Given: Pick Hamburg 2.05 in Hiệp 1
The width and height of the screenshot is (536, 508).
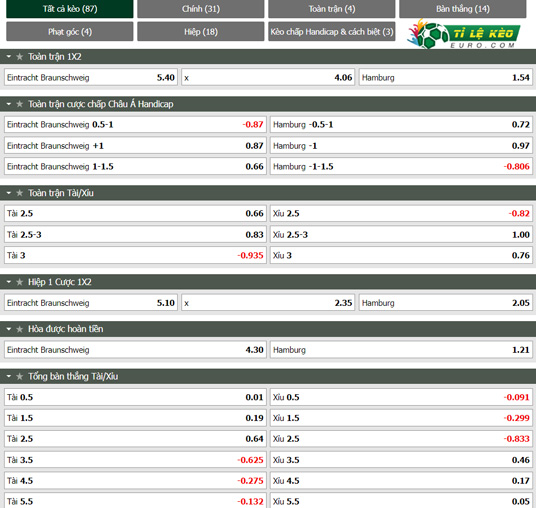Looking at the screenshot, I should tap(446, 303).
